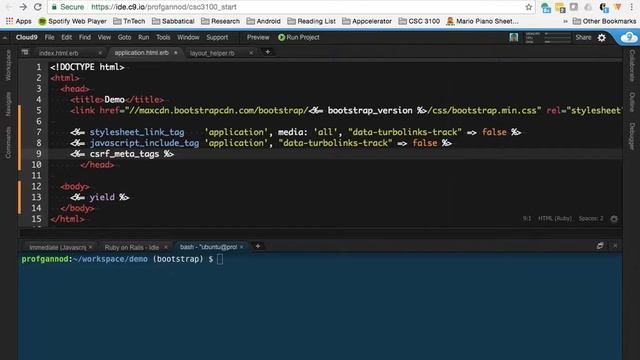The image size is (640, 360).
Task: Toggle the Outline side panel
Action: click(x=632, y=102)
